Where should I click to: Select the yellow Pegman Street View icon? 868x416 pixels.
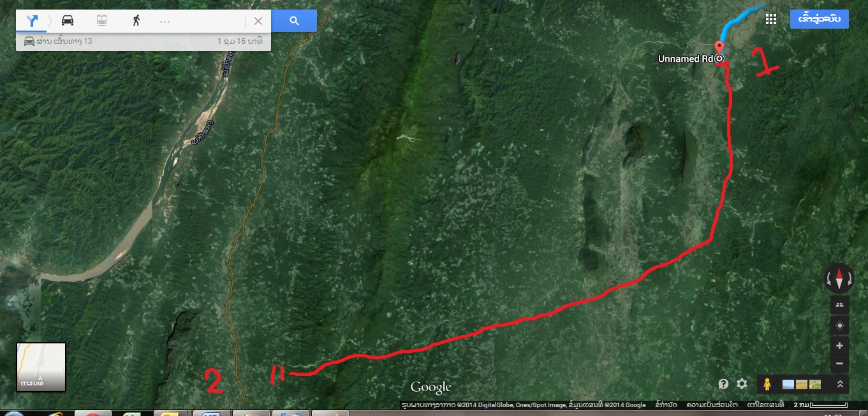pos(767,384)
